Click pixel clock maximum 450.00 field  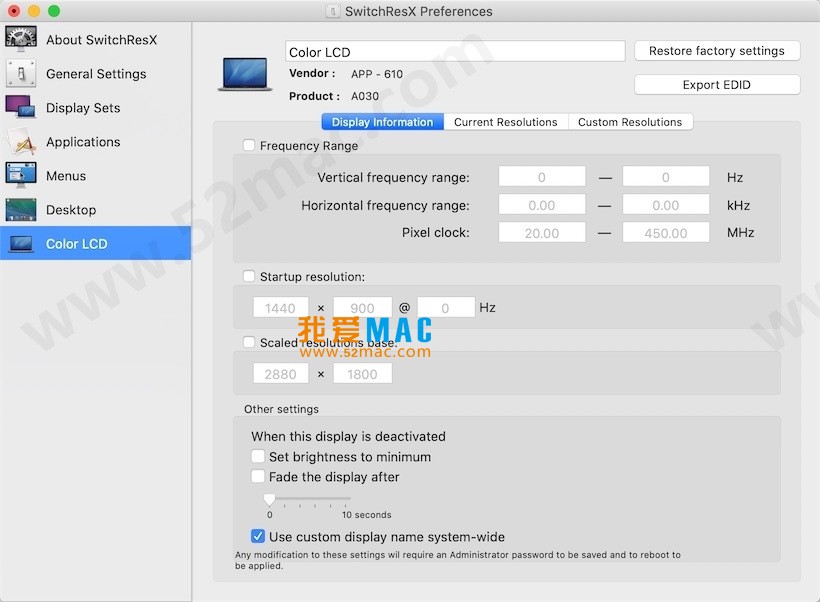(x=666, y=232)
